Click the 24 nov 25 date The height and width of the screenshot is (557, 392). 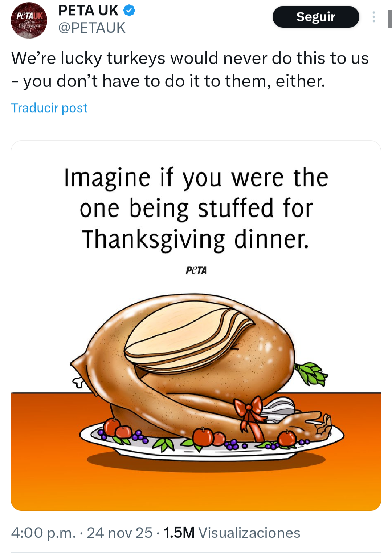click(119, 533)
